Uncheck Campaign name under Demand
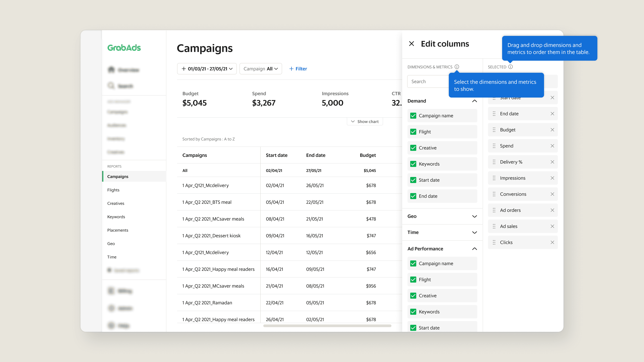Image resolution: width=644 pixels, height=362 pixels. [x=413, y=116]
